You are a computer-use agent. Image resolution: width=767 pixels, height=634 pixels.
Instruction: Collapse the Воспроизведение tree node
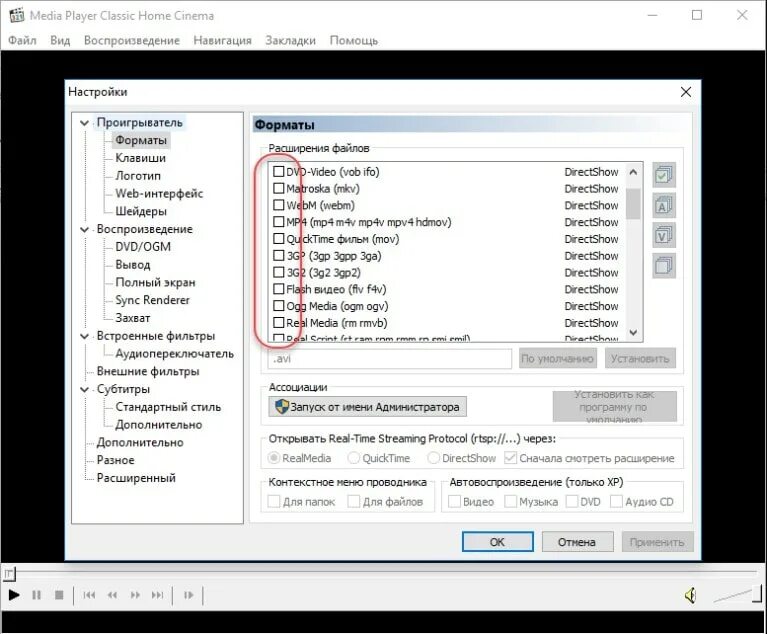[x=85, y=229]
